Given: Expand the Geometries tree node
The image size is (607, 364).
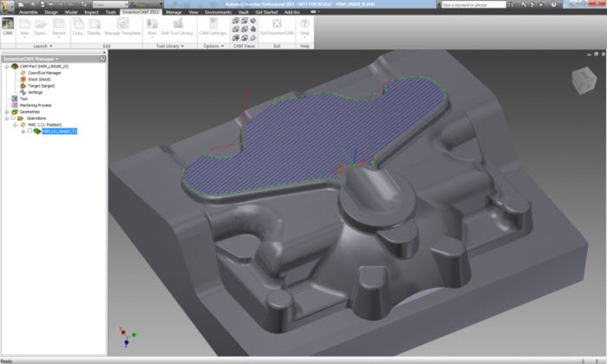Looking at the screenshot, I should (x=5, y=111).
